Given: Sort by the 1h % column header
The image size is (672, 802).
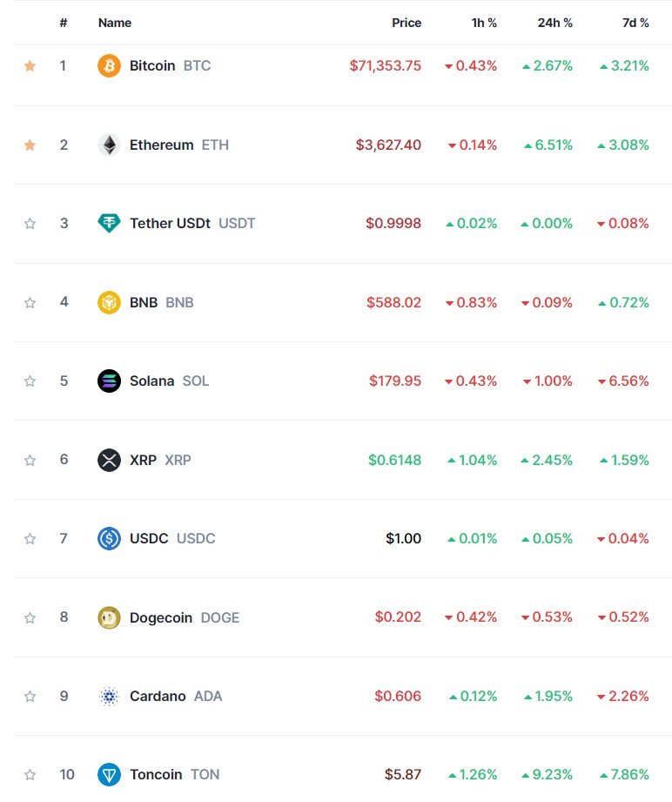Looking at the screenshot, I should [x=484, y=23].
